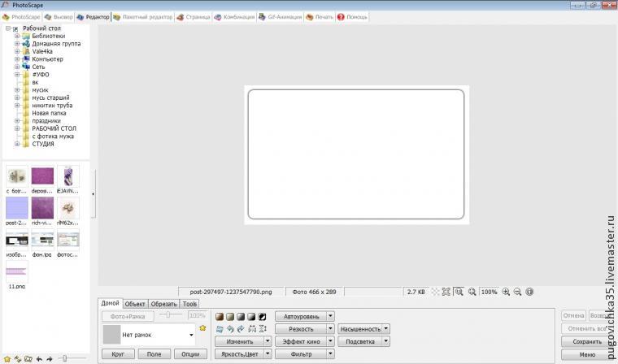618x364 pixels.
Task: Collapse the Рабочий стол tree root
Action: click(x=8, y=28)
